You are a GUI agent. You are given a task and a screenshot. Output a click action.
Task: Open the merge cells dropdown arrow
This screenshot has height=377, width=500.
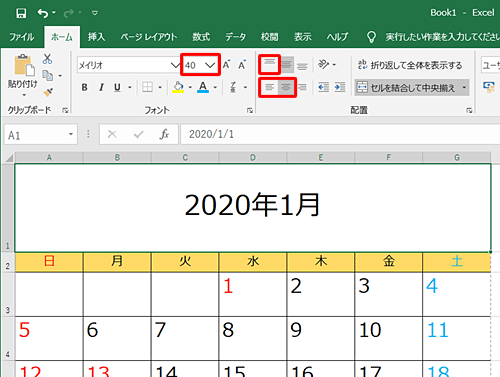(x=464, y=87)
